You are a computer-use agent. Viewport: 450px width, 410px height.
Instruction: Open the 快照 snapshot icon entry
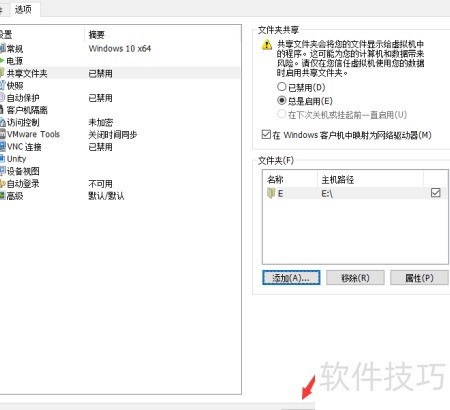click(2, 85)
